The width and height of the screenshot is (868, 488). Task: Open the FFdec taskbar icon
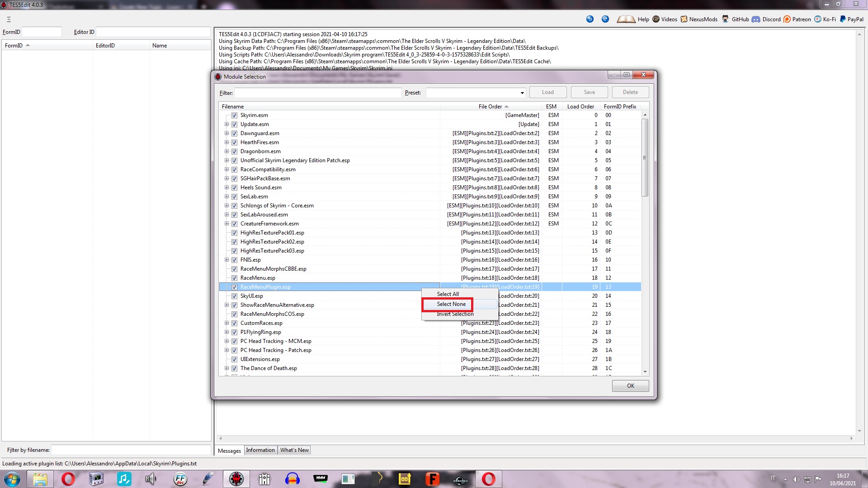pos(180,479)
